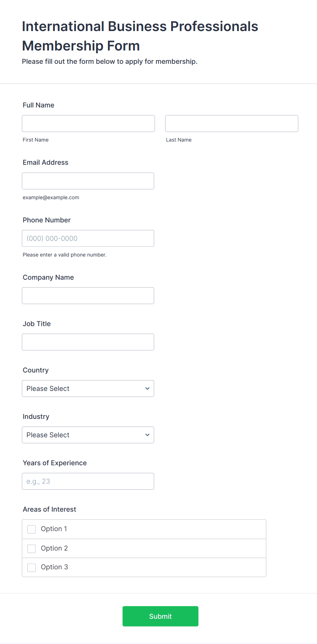The image size is (317, 644).
Task: Click the Job Title text box
Action: pos(88,342)
